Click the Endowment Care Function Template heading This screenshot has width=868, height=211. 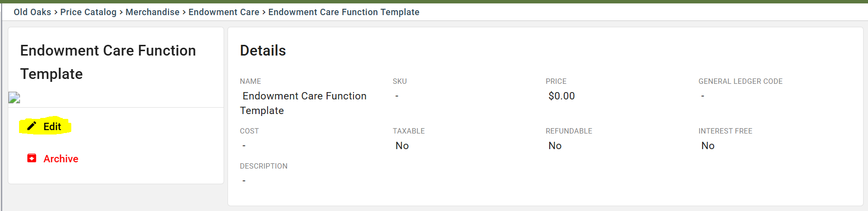[x=108, y=62]
